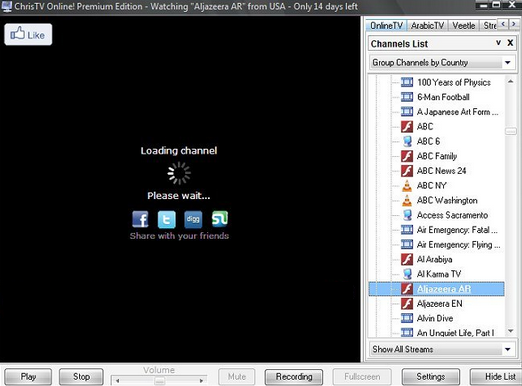Screen dimensions: 522x386
Task: Click the tab strip left arrow
Action: [503, 24]
